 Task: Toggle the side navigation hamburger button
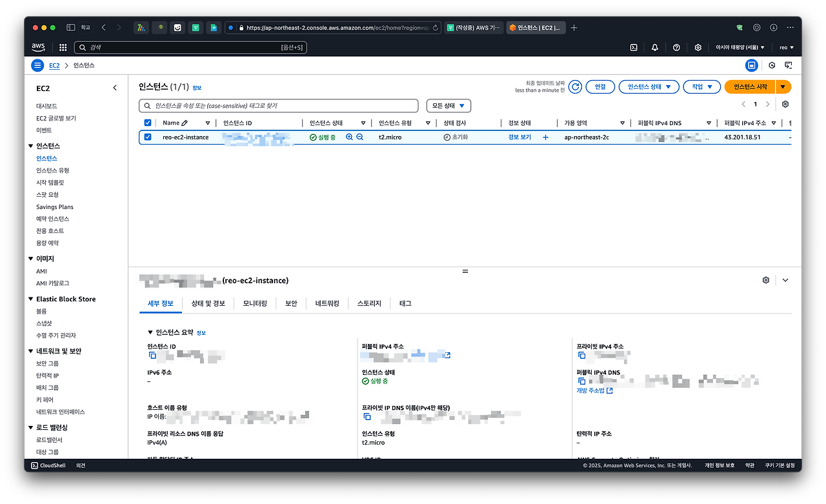(37, 65)
